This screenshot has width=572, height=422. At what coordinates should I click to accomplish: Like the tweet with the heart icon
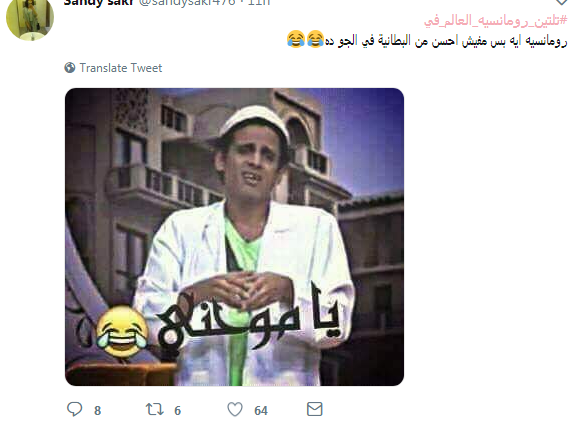(235, 409)
